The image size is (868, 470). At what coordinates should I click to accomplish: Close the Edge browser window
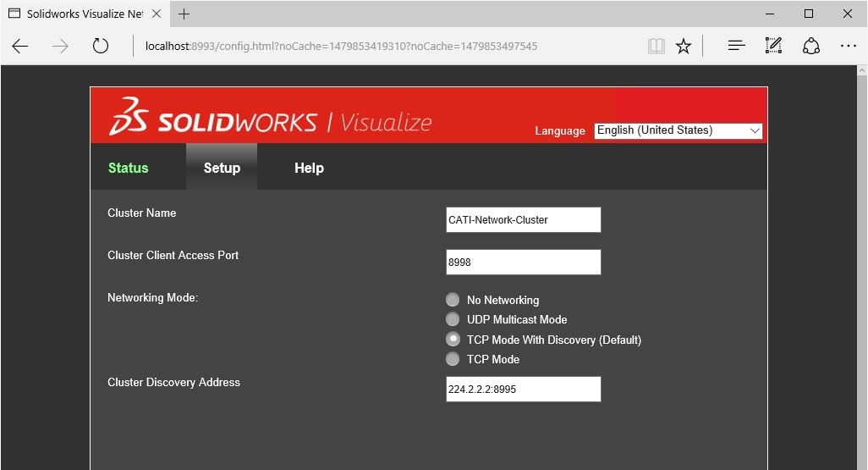coord(848,14)
